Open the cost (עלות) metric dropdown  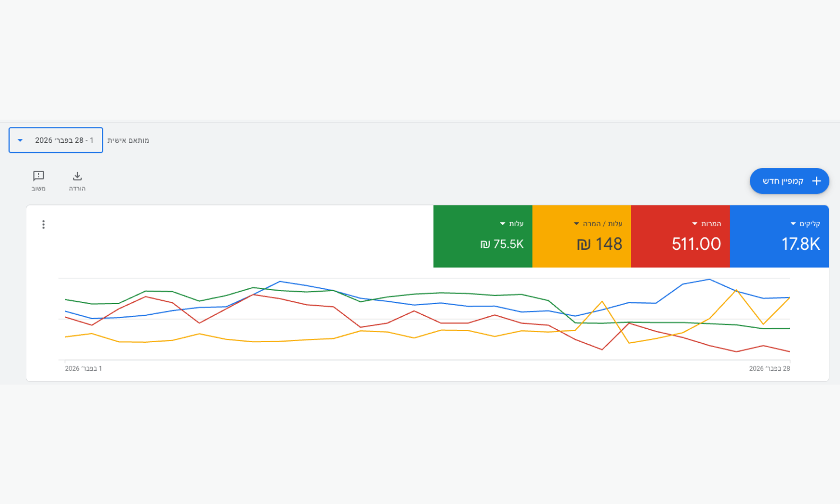[x=511, y=223]
